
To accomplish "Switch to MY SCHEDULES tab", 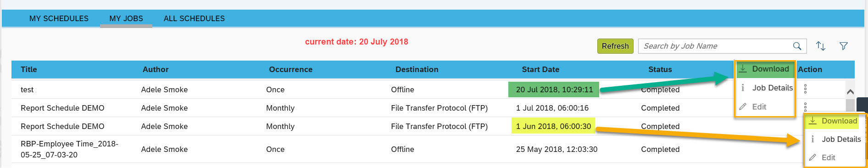I will (x=59, y=18).
